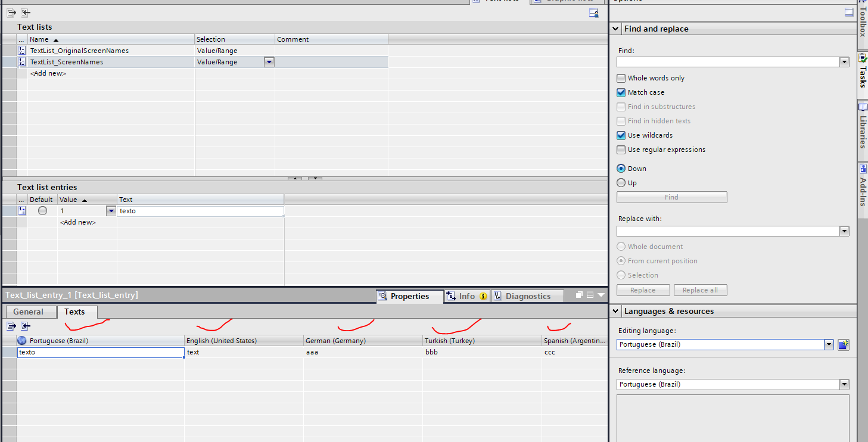Click the pane mode icon at the top of the options panel

point(849,13)
